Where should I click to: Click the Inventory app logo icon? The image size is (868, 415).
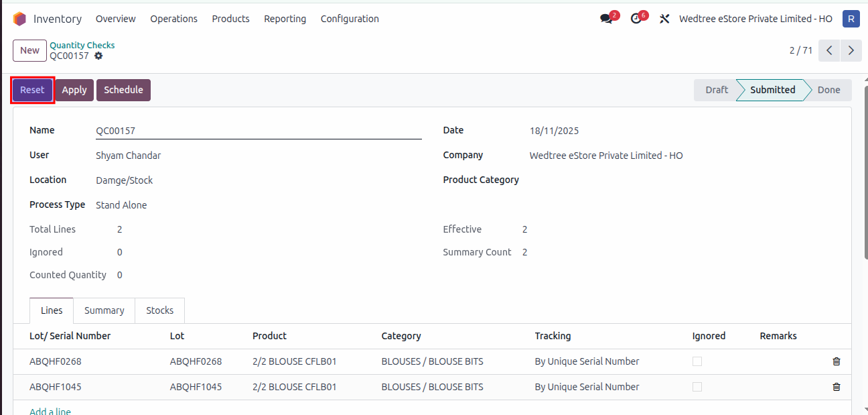19,19
